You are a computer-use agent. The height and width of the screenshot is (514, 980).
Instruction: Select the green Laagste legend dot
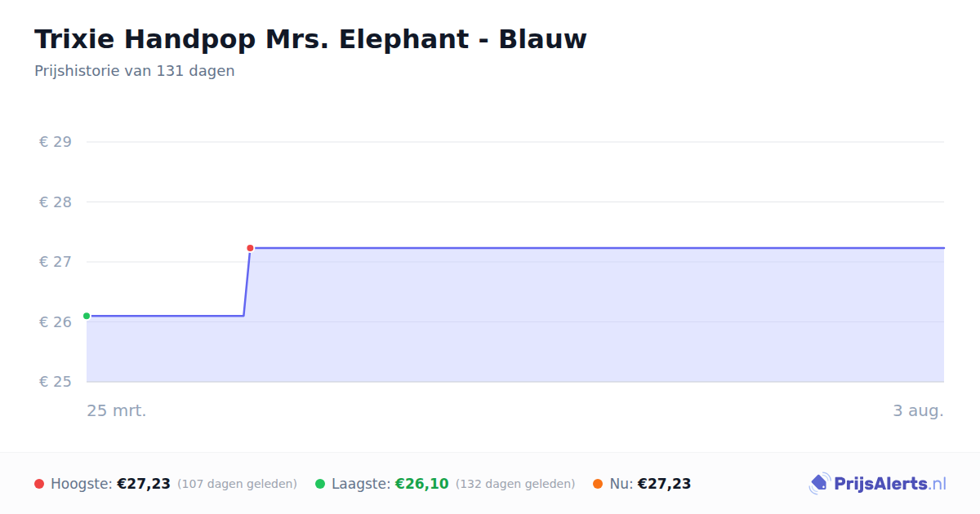pos(320,484)
